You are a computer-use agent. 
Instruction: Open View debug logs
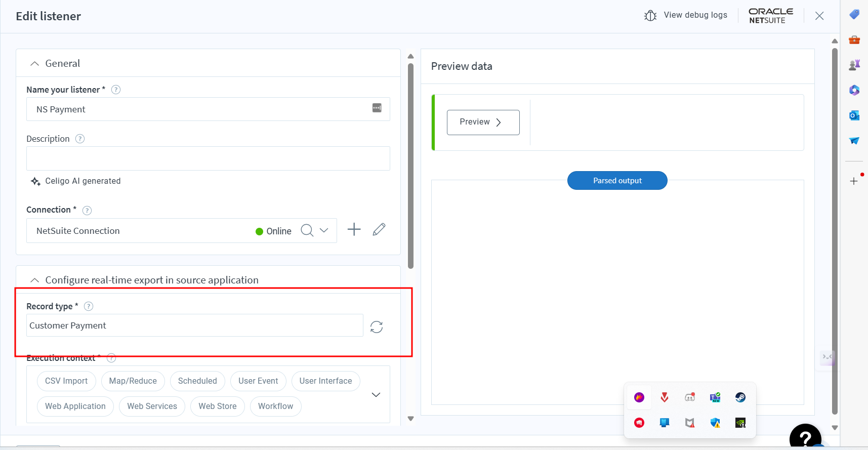[x=686, y=15]
